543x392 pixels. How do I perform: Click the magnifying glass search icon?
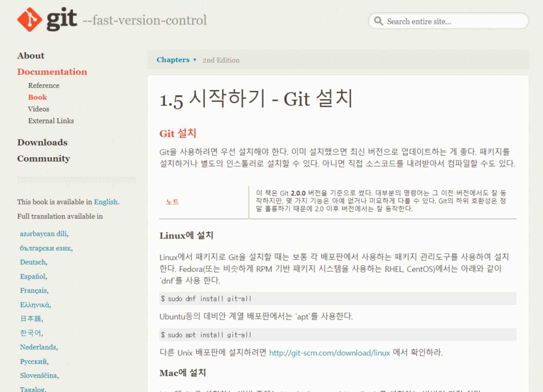coord(379,21)
